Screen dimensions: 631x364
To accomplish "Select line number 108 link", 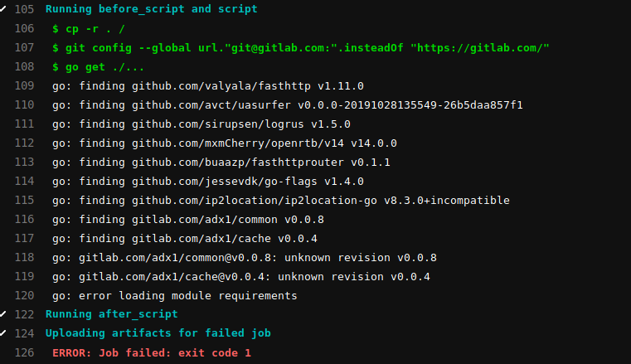I will tap(24, 66).
